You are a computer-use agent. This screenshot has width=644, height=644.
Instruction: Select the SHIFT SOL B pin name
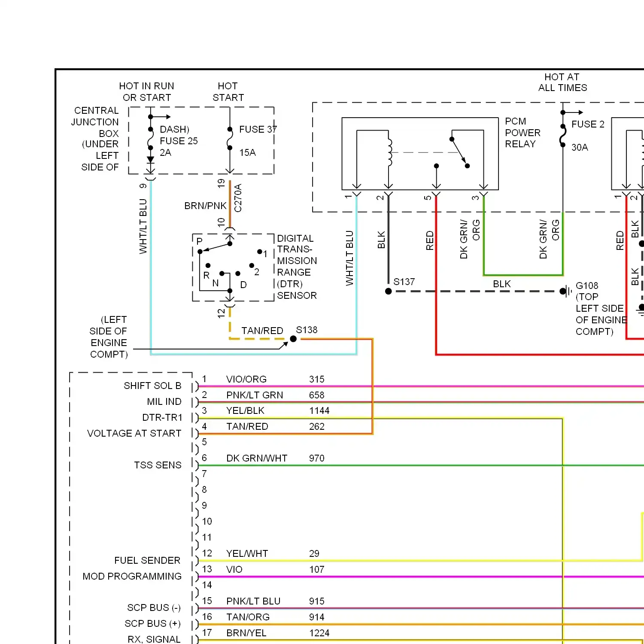click(152, 386)
